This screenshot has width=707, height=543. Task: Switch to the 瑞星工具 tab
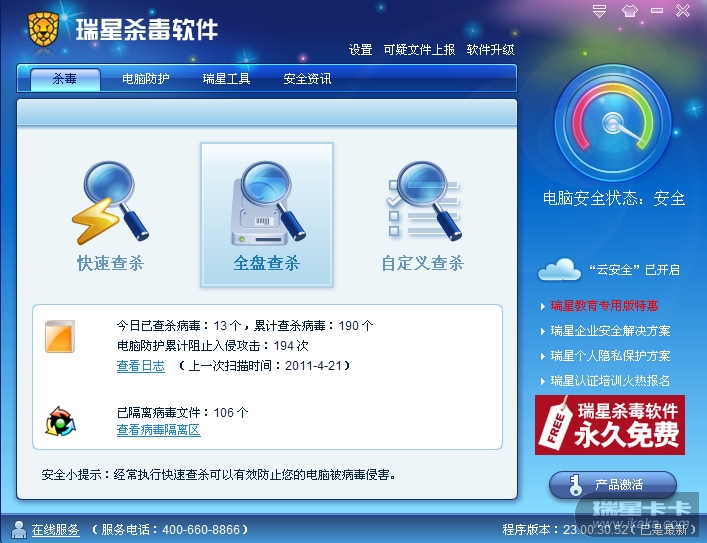226,79
